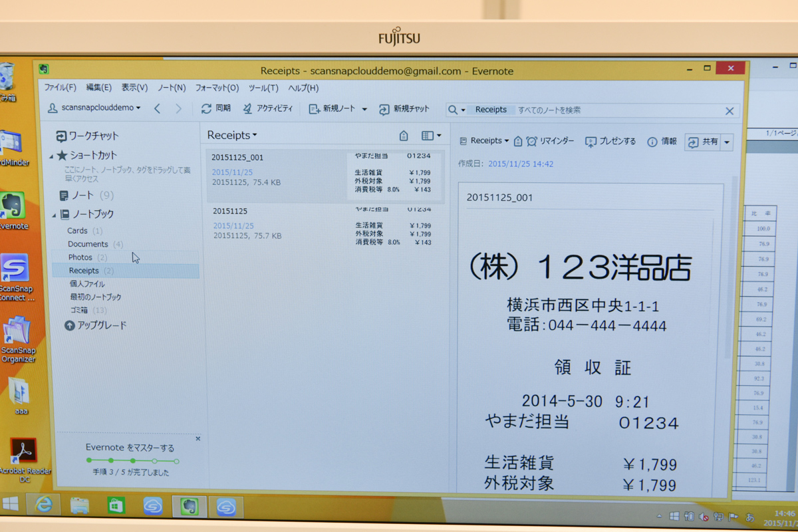Open Receipts notebook dropdown above note
798x532 pixels.
point(484,141)
